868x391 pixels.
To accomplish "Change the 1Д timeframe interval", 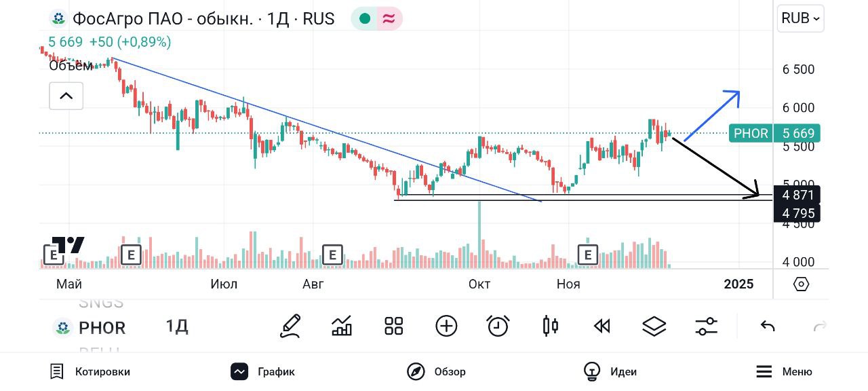I will tap(177, 327).
